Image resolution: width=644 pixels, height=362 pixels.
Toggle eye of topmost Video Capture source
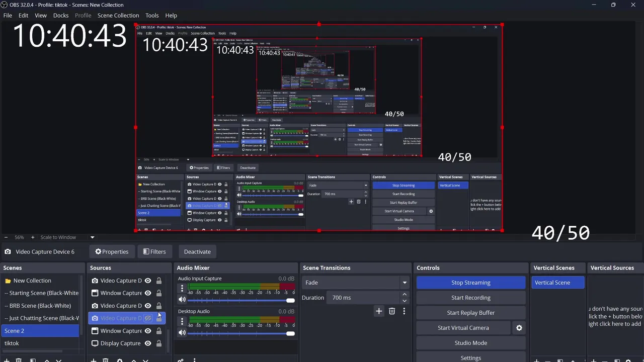pos(148,281)
